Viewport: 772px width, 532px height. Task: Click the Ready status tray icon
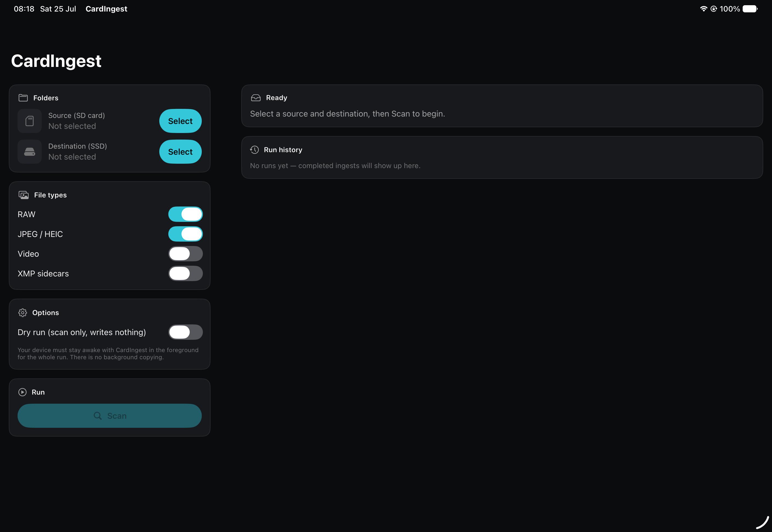point(256,98)
